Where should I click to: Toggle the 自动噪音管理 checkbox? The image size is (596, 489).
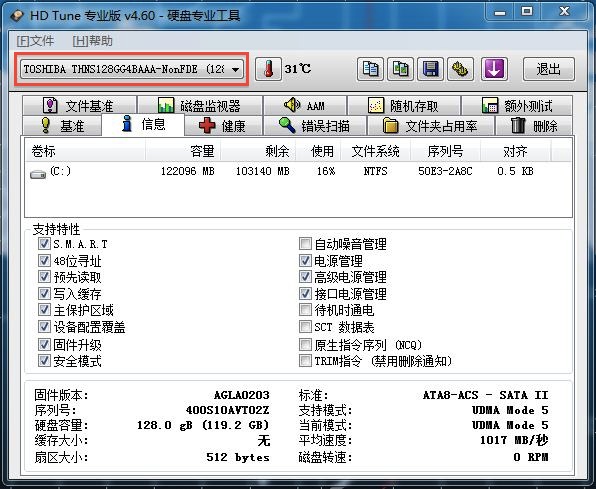tap(305, 243)
